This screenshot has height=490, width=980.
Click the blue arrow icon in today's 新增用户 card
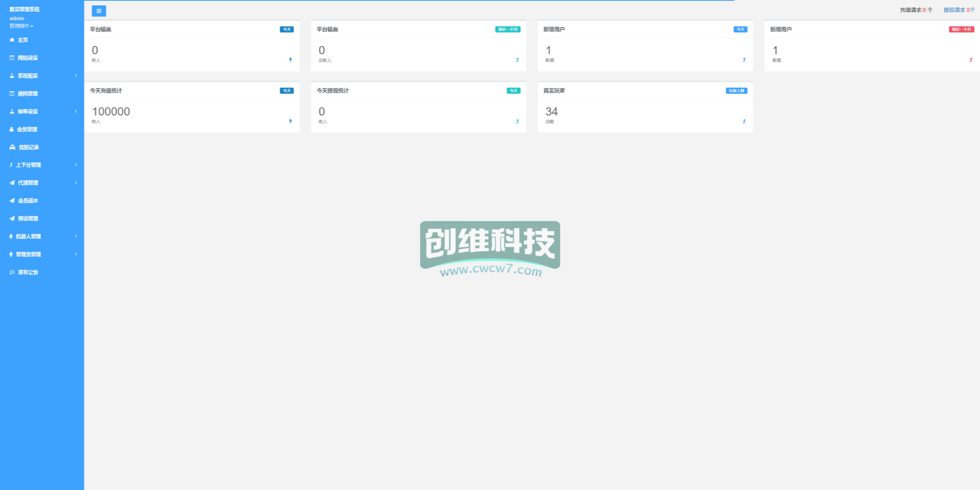[744, 60]
